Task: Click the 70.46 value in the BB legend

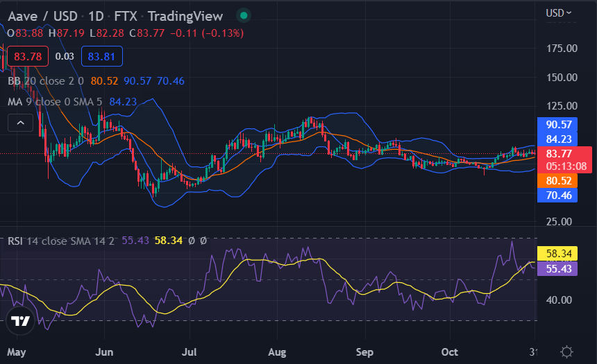Action: (171, 81)
